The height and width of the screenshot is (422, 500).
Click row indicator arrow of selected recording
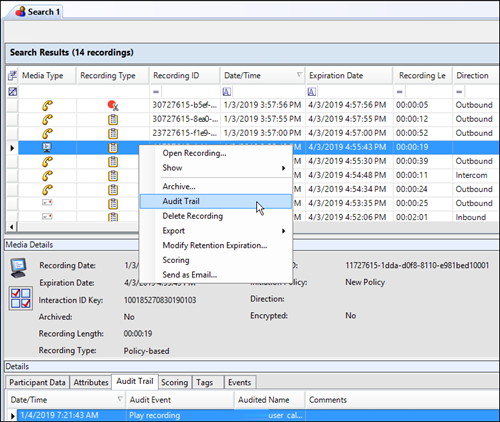tap(12, 148)
